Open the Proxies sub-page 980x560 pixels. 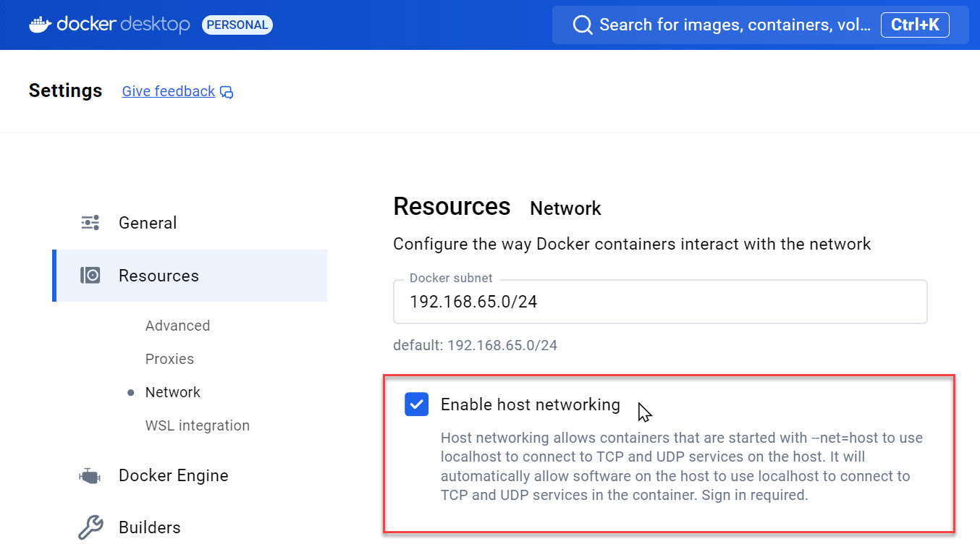169,359
